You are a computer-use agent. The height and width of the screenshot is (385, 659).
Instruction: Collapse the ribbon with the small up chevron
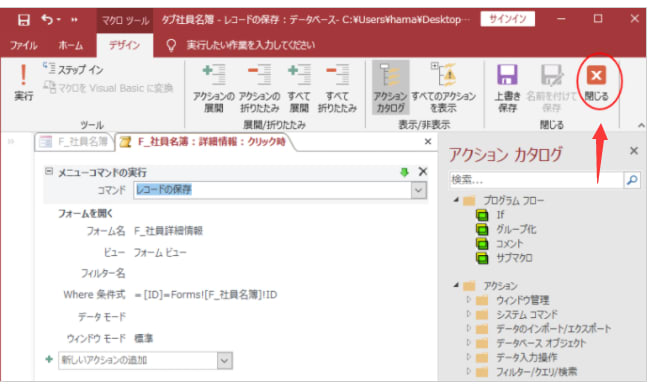[641, 125]
